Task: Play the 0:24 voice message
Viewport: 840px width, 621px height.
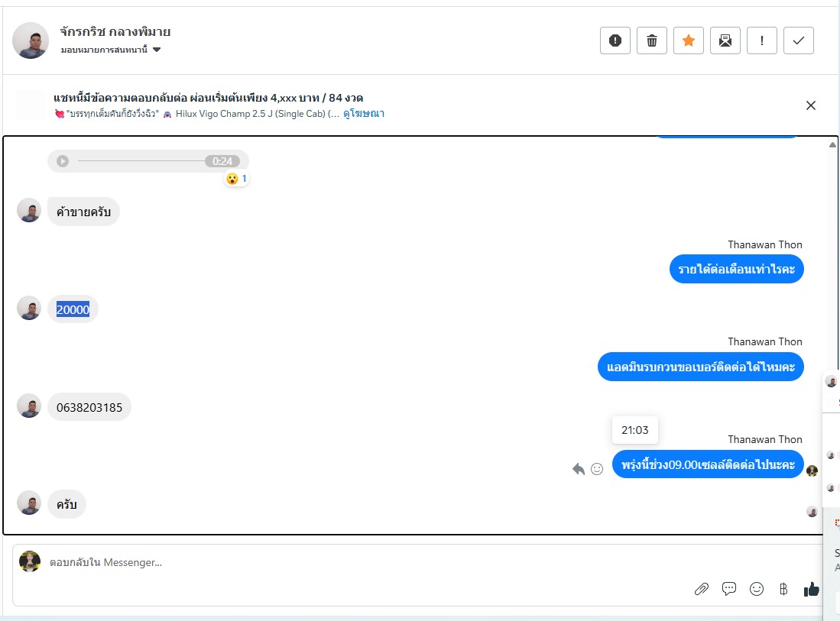Action: pyautogui.click(x=63, y=161)
